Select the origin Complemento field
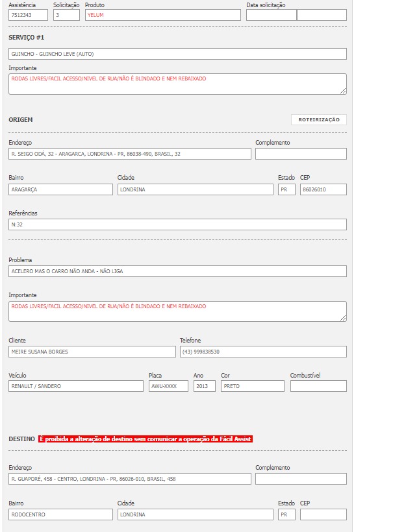This screenshot has width=393, height=532. [301, 154]
